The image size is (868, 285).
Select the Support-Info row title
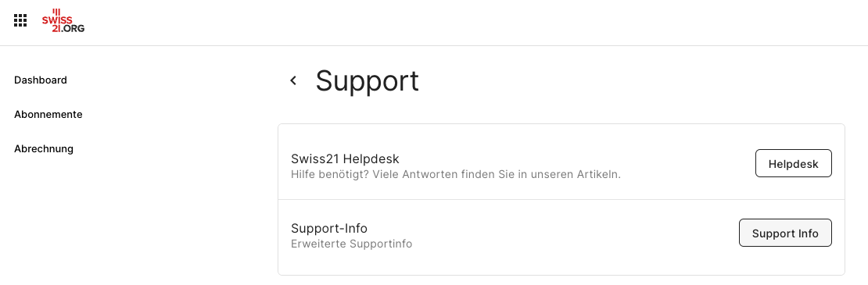[x=328, y=228]
